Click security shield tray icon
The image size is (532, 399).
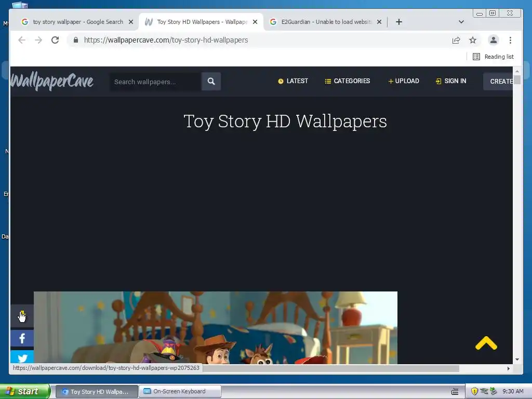474,391
